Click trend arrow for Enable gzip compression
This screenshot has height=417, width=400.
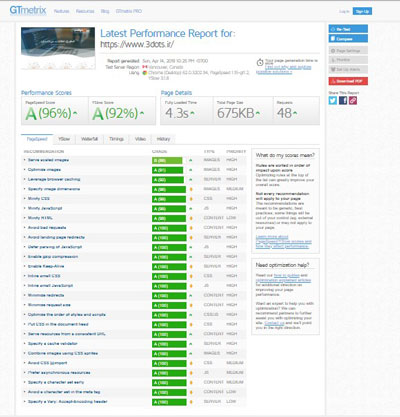pyautogui.click(x=191, y=257)
